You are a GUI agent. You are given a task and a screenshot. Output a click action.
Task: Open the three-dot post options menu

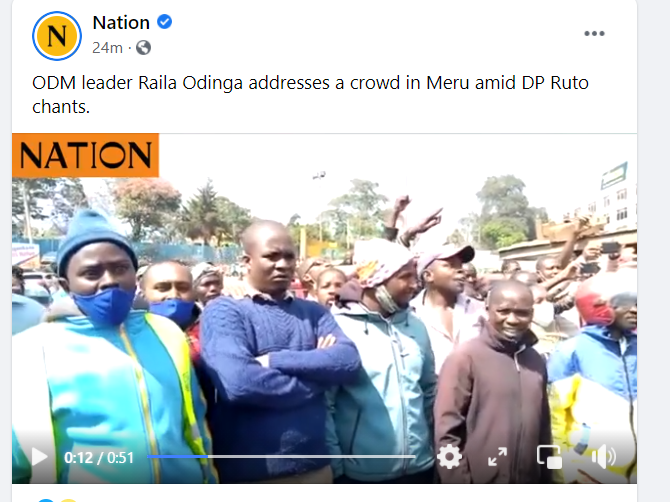point(594,33)
